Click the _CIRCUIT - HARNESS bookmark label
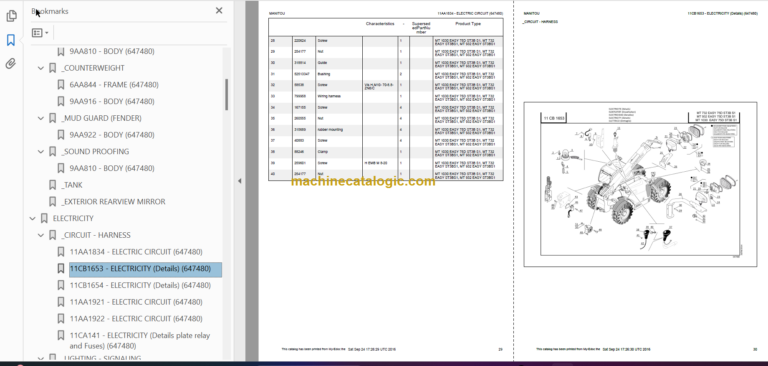Screen dimensions: 768x366 click(96, 235)
